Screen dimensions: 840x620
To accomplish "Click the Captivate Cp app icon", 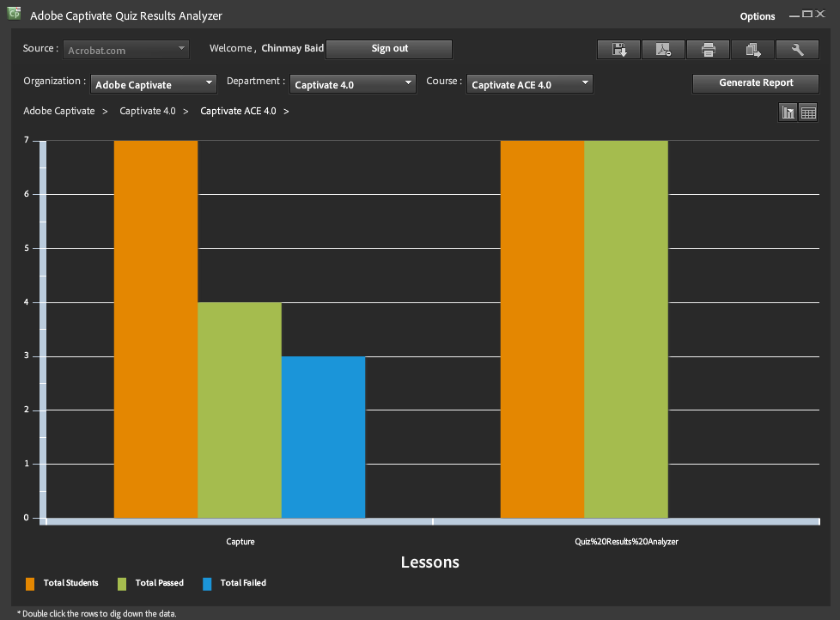I will [14, 14].
